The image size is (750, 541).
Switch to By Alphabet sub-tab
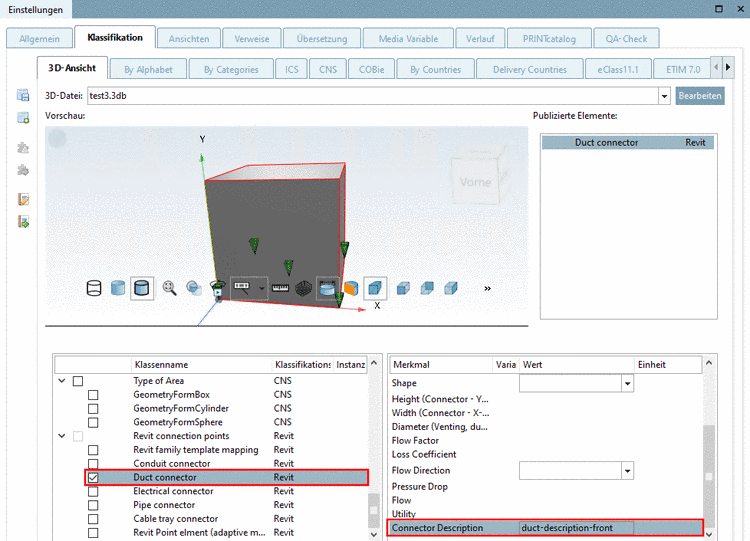[x=148, y=69]
